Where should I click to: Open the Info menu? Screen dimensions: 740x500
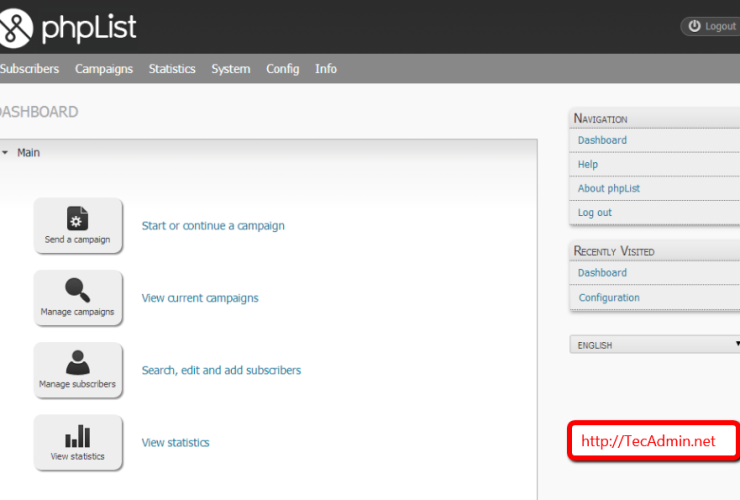[x=326, y=69]
